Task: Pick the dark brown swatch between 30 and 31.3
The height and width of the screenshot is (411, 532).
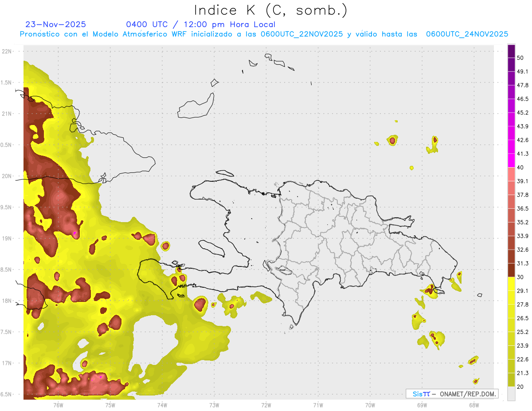Action: click(x=511, y=270)
